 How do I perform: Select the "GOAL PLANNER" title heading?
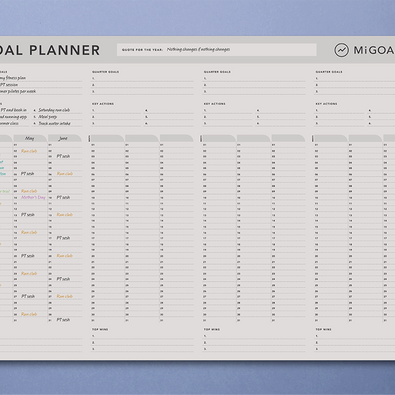click(50, 50)
